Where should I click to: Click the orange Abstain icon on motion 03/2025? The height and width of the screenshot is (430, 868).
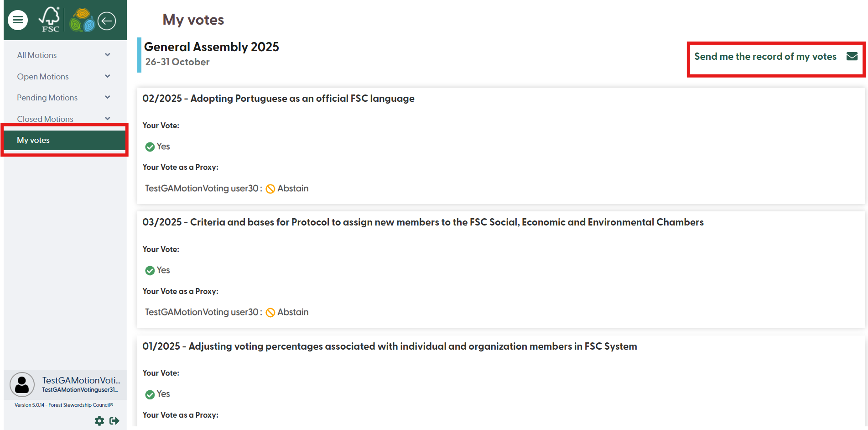click(x=270, y=312)
